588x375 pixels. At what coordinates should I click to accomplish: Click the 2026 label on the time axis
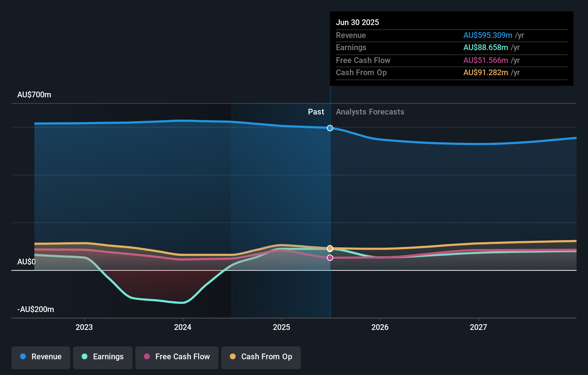[x=380, y=327]
